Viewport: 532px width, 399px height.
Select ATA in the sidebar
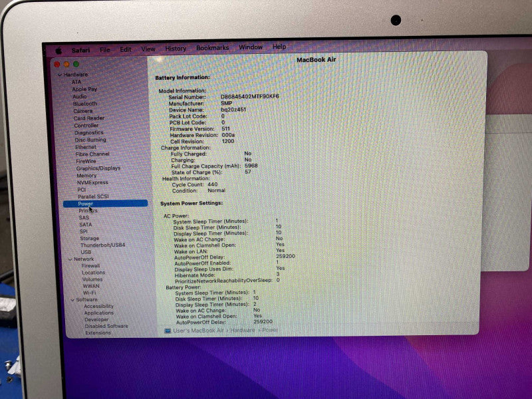pos(76,82)
